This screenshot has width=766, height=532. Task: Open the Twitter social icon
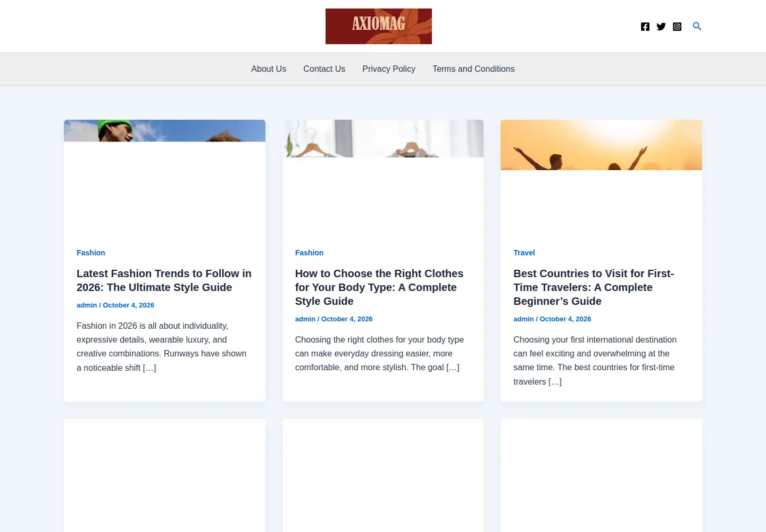pyautogui.click(x=661, y=27)
